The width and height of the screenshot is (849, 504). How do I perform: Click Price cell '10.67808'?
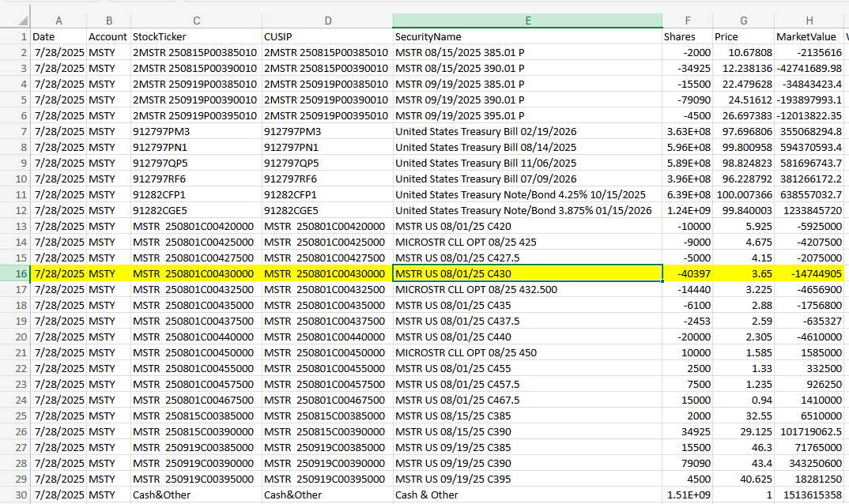743,52
